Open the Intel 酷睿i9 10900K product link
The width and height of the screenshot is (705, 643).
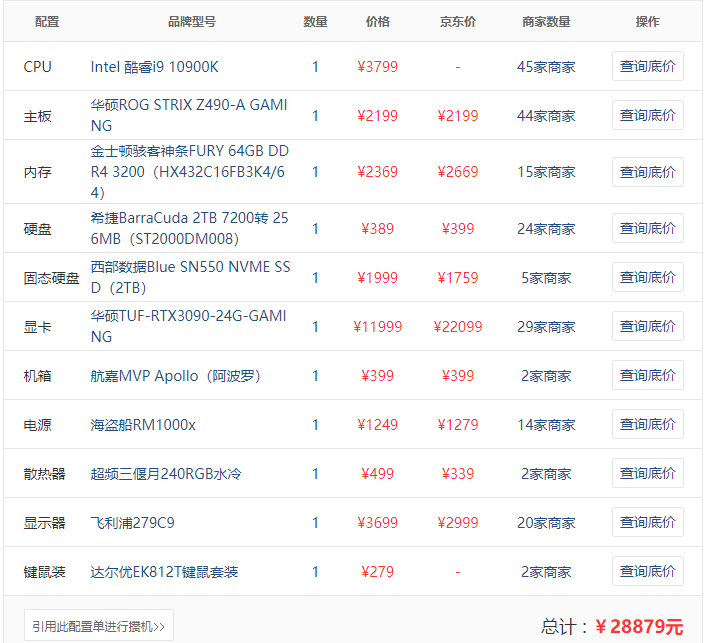[x=154, y=67]
